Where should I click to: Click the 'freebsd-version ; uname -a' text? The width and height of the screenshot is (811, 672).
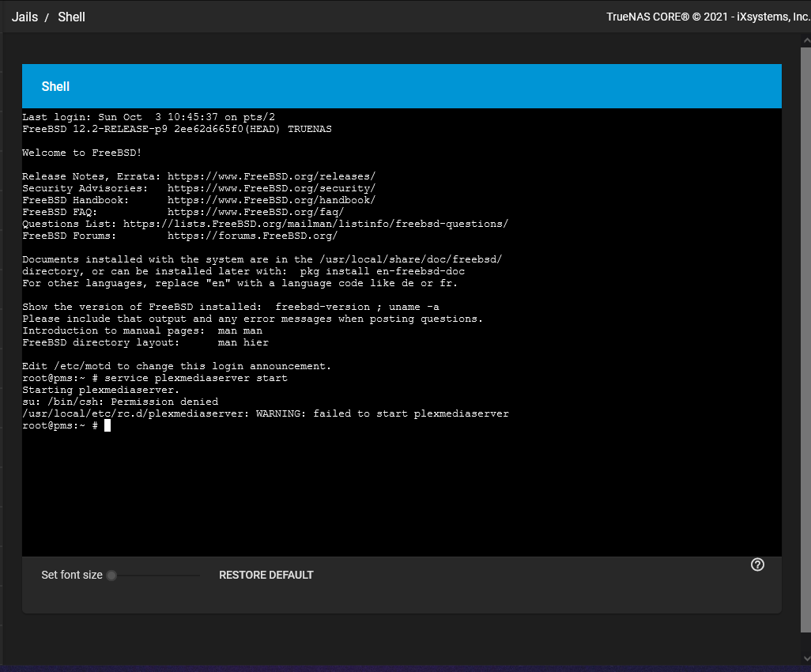(x=356, y=307)
